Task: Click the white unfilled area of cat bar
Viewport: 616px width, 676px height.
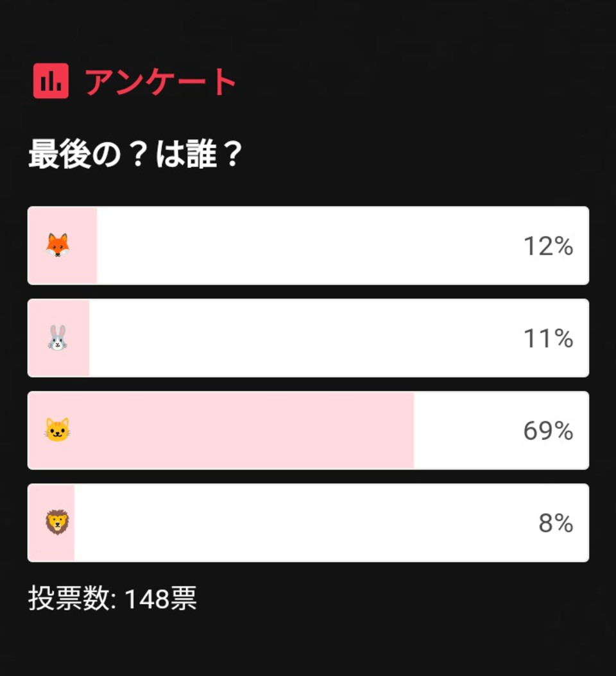Action: [x=502, y=430]
